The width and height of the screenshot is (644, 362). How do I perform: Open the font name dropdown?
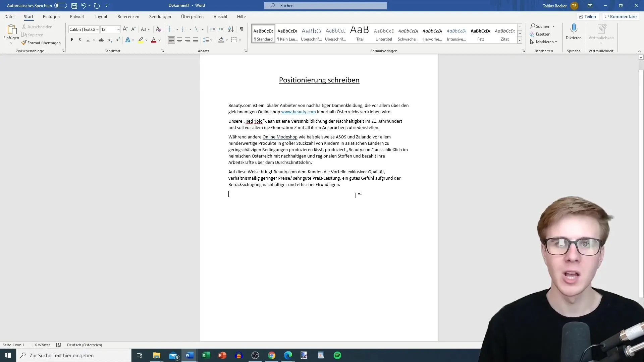click(x=97, y=29)
